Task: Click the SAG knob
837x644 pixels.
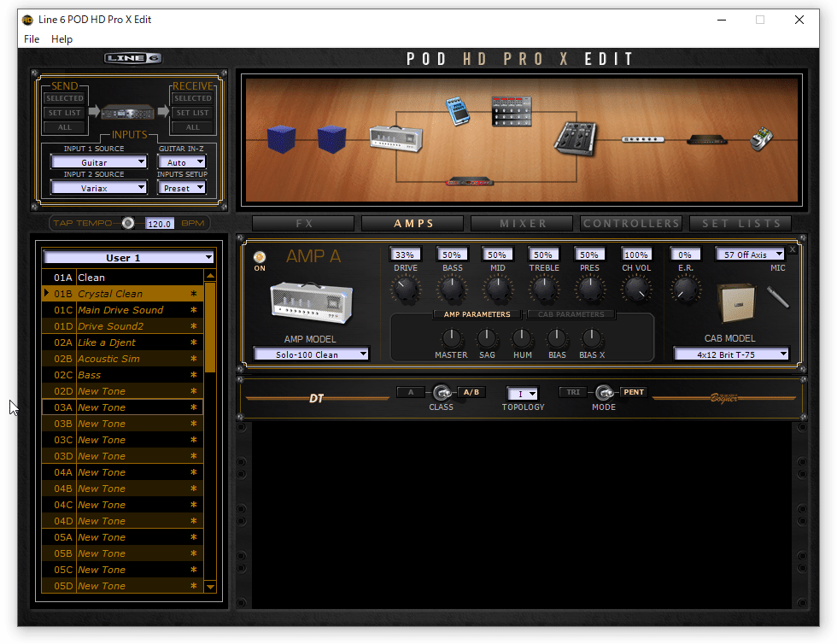Action: tap(486, 337)
